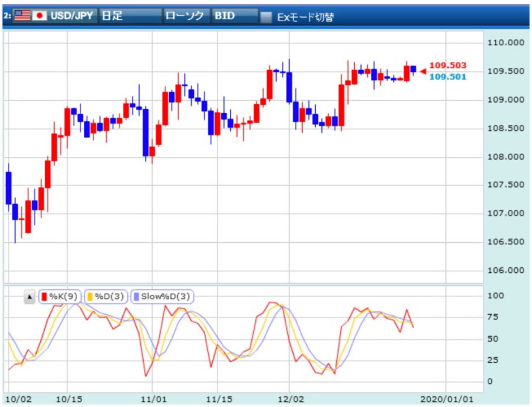Viewport: 532px width, 407px height.
Task: Click the 2020/01/01 date axis label
Action: click(x=447, y=399)
